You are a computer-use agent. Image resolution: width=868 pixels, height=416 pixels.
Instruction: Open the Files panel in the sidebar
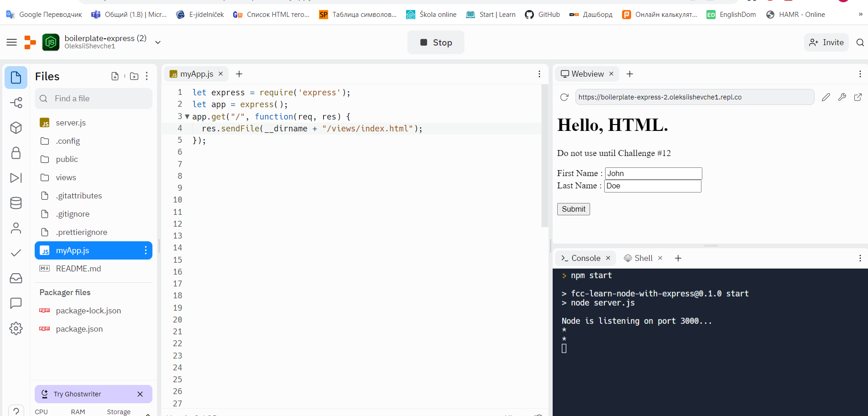coord(16,78)
